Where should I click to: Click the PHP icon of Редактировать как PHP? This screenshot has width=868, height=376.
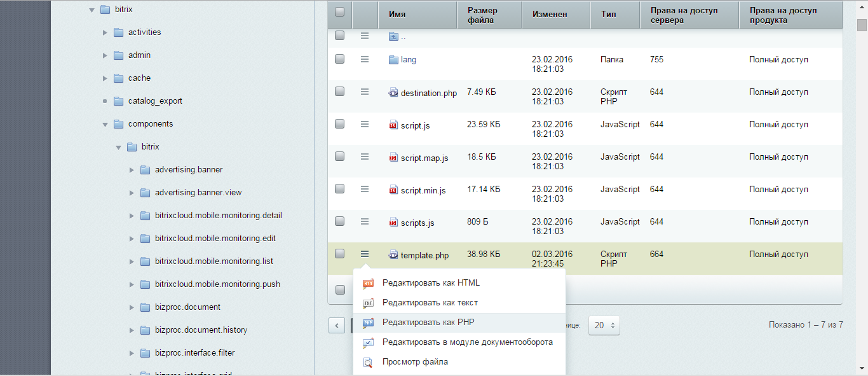tap(368, 323)
